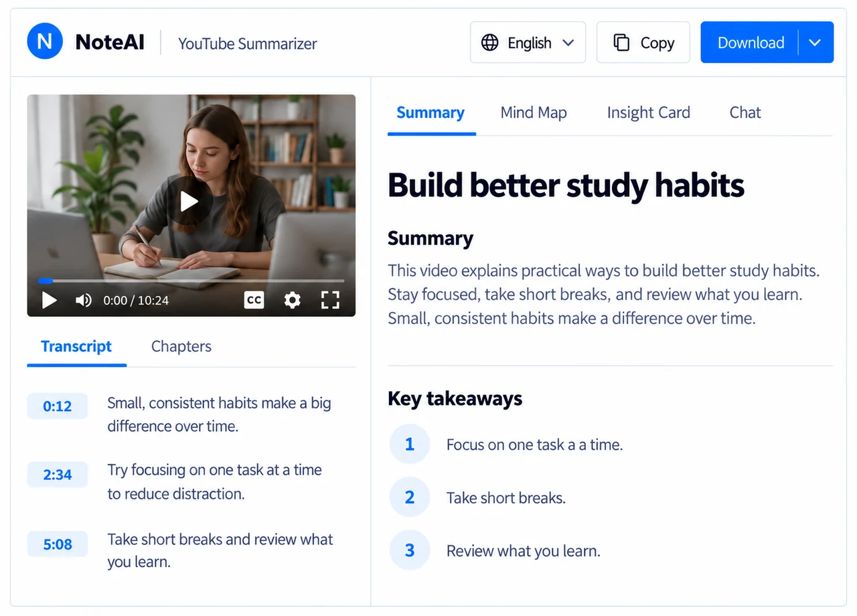857x616 pixels.
Task: Click takeaway 'Take short breaks.'
Action: (x=506, y=497)
